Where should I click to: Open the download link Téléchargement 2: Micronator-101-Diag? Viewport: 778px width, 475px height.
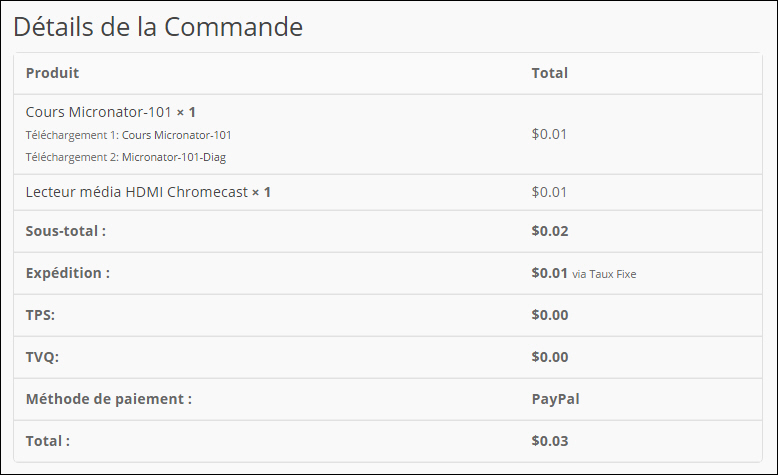126,157
